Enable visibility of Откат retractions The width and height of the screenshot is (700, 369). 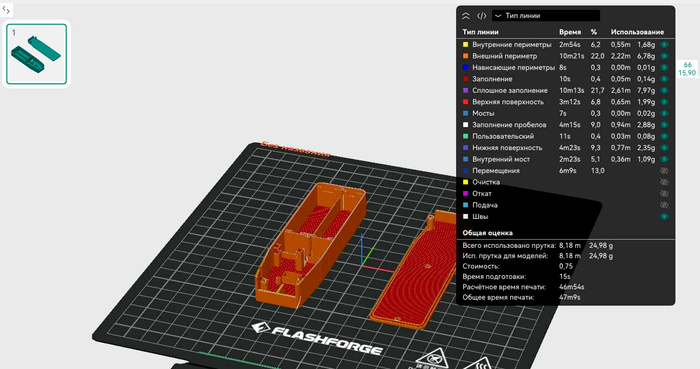pyautogui.click(x=664, y=194)
